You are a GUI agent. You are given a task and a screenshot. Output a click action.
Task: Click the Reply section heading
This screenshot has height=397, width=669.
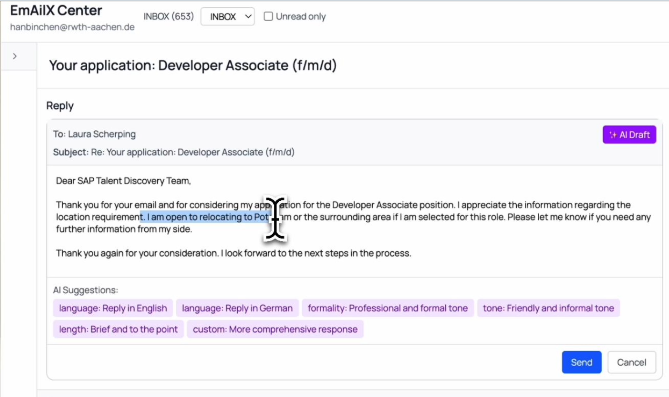click(60, 106)
